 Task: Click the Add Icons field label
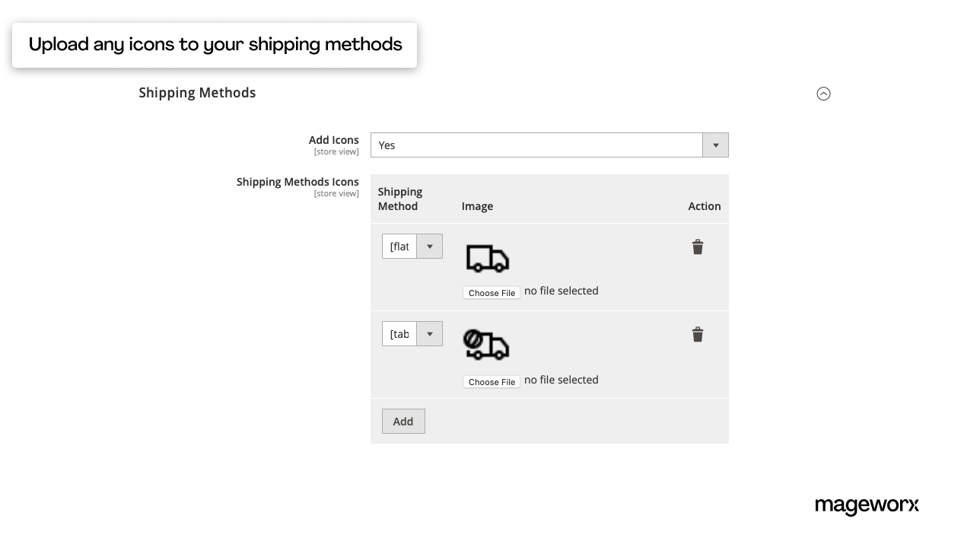click(x=333, y=140)
